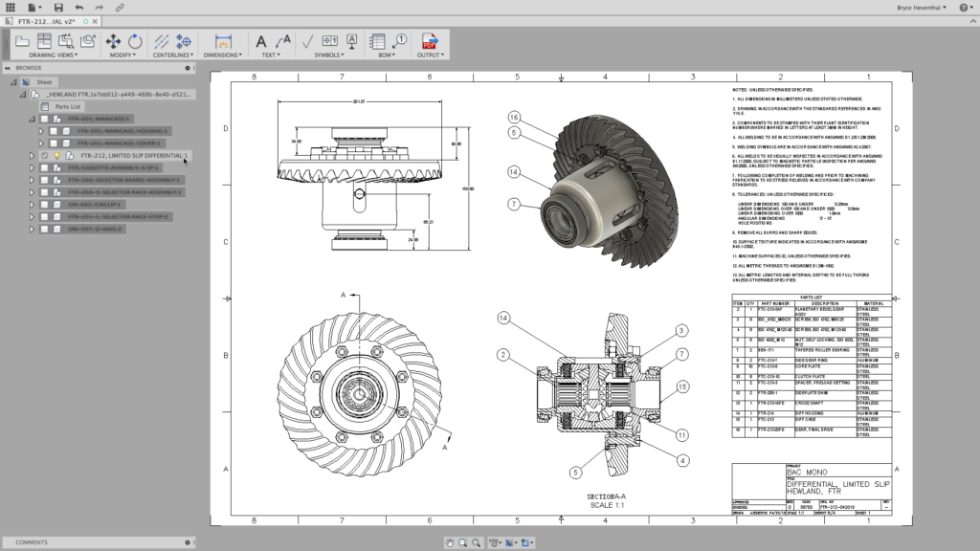Select the Text tool

pos(260,40)
